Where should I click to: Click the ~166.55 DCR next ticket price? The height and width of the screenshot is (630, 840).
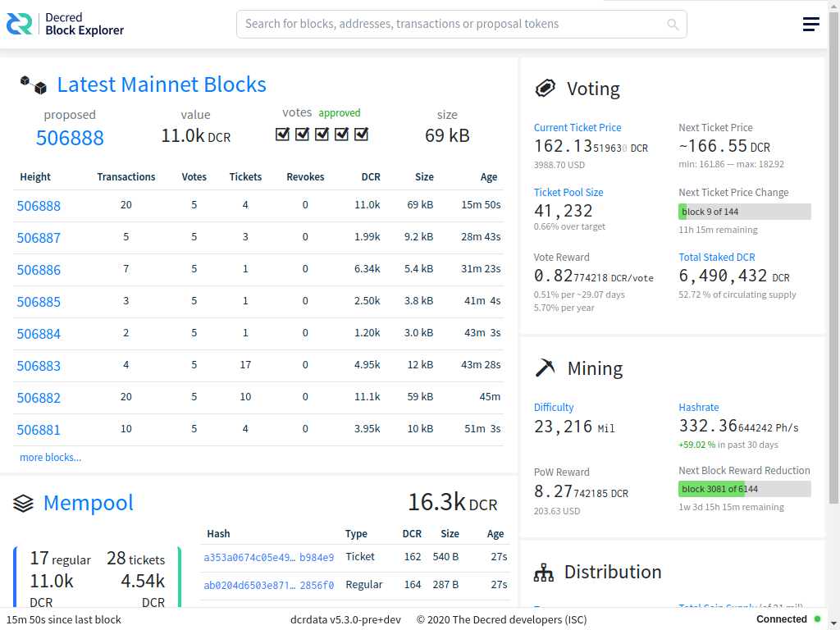click(x=724, y=146)
